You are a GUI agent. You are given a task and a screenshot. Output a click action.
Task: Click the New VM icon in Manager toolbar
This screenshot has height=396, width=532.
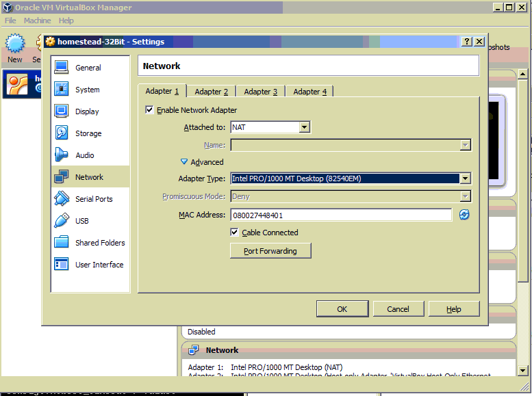pos(15,43)
